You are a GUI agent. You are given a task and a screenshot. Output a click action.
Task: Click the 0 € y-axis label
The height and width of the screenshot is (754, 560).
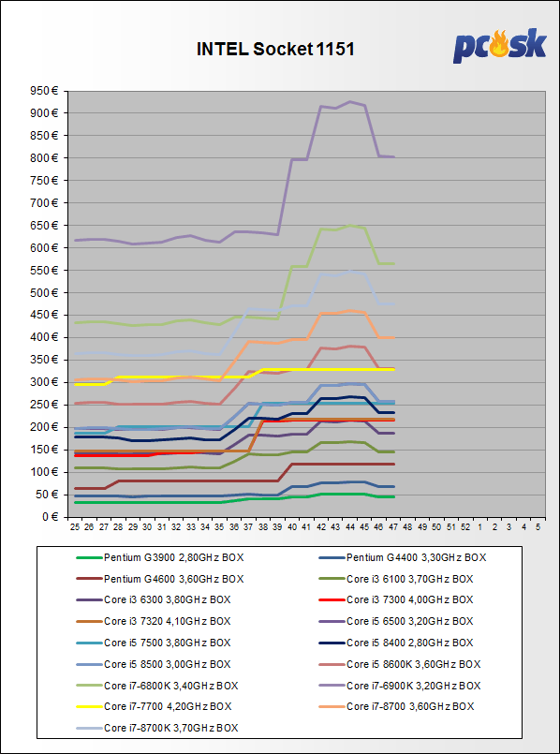coord(50,517)
